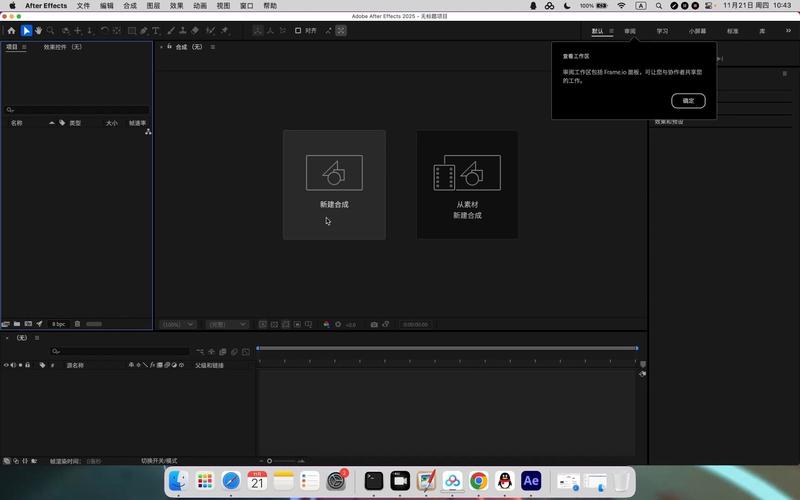
Task: Select the Rectangle shape tool
Action: 132,31
